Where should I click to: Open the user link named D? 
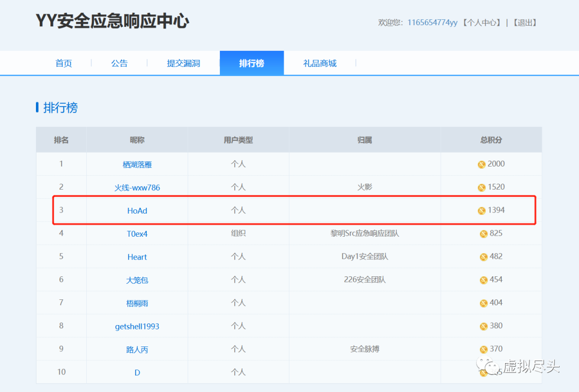[137, 373]
